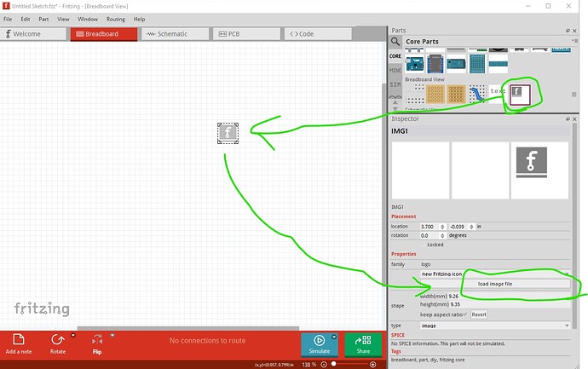Open Flip options dropdown arrow
Screen dimensions: 588x369
click(x=112, y=335)
